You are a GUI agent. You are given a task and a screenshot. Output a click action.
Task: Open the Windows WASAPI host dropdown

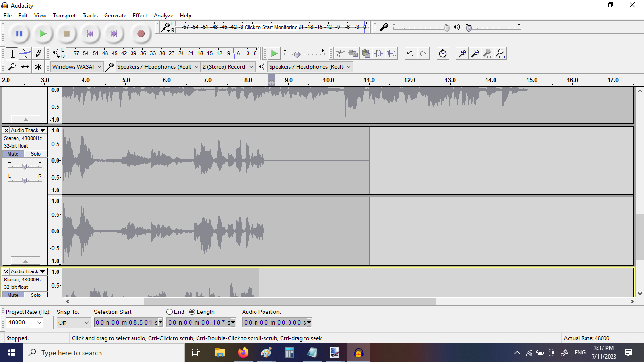click(77, 67)
